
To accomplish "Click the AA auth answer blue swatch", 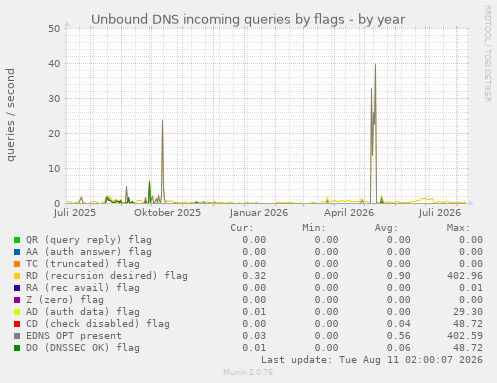I will click(x=17, y=252).
